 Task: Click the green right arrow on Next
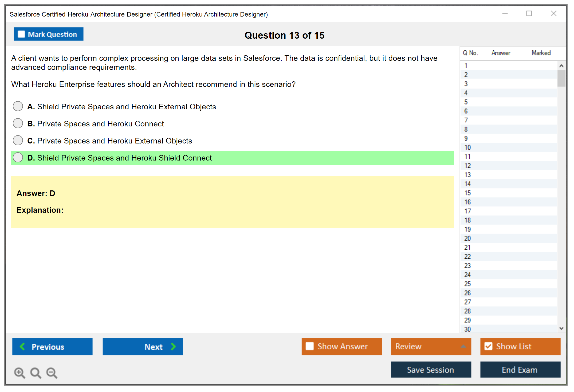pos(173,346)
